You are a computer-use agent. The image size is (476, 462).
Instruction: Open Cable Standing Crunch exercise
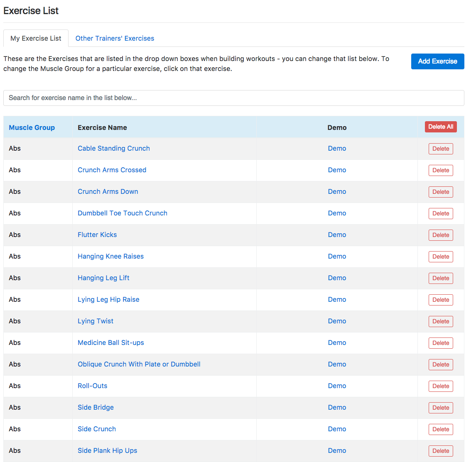click(114, 148)
